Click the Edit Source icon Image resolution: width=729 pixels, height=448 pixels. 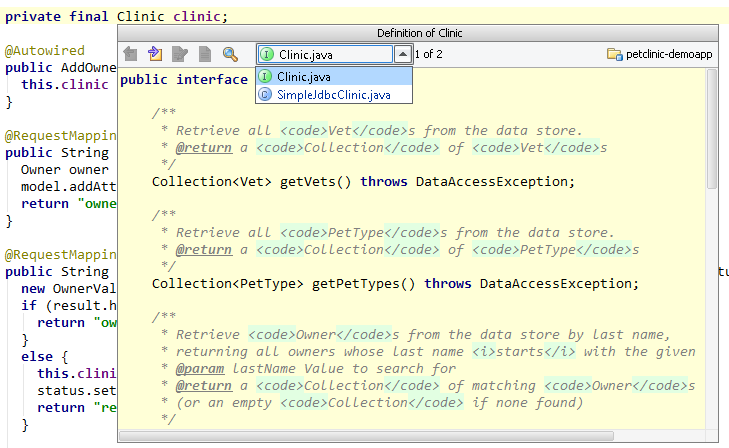click(180, 54)
